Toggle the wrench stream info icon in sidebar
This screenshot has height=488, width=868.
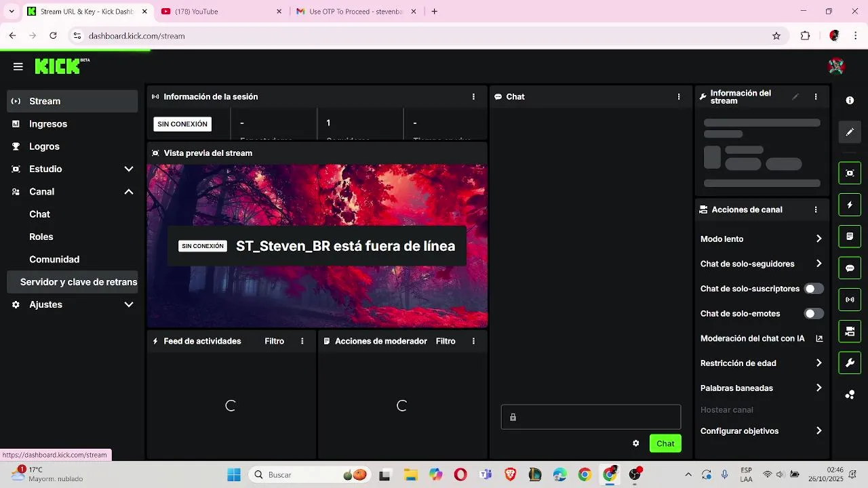click(x=850, y=363)
